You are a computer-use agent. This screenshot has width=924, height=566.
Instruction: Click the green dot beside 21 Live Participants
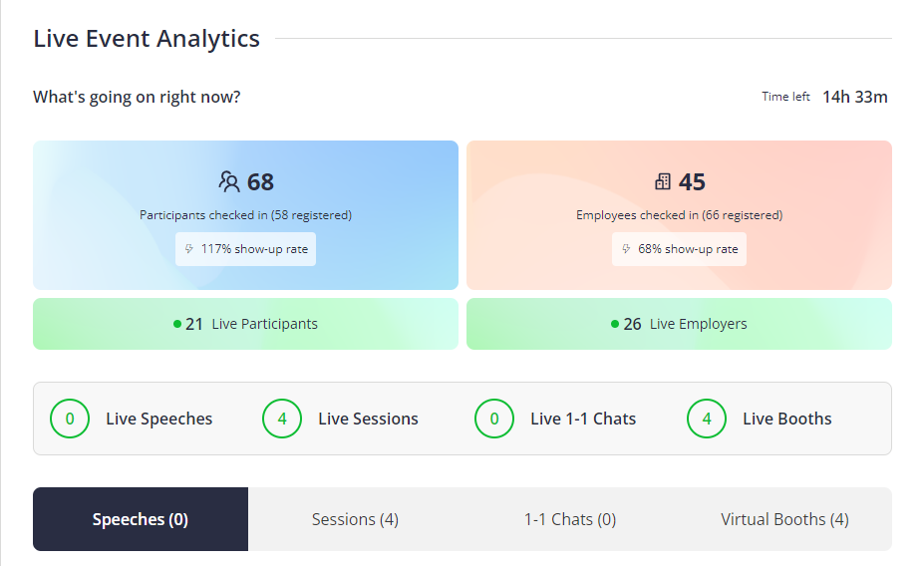coord(176,324)
